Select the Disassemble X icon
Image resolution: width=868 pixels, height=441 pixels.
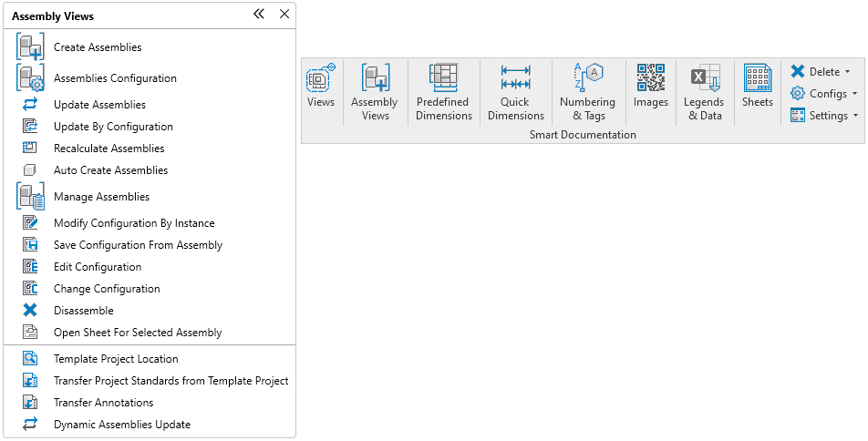point(30,311)
